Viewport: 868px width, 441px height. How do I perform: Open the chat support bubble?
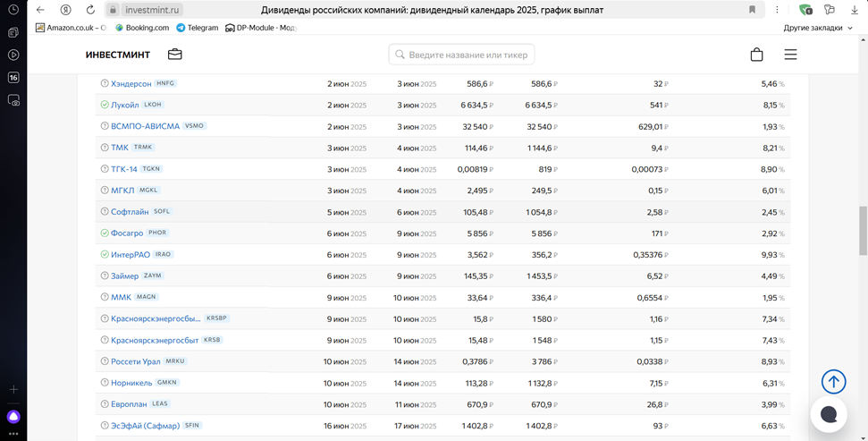(829, 414)
